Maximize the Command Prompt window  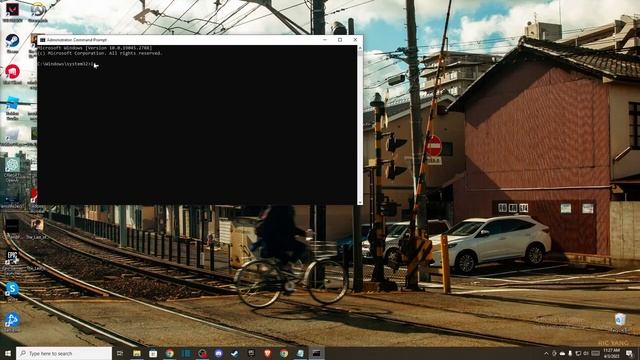(x=340, y=40)
